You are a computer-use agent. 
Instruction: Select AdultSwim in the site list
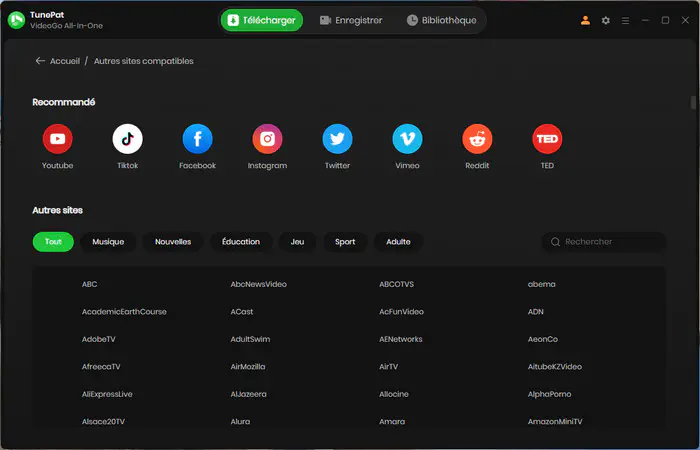pos(250,339)
